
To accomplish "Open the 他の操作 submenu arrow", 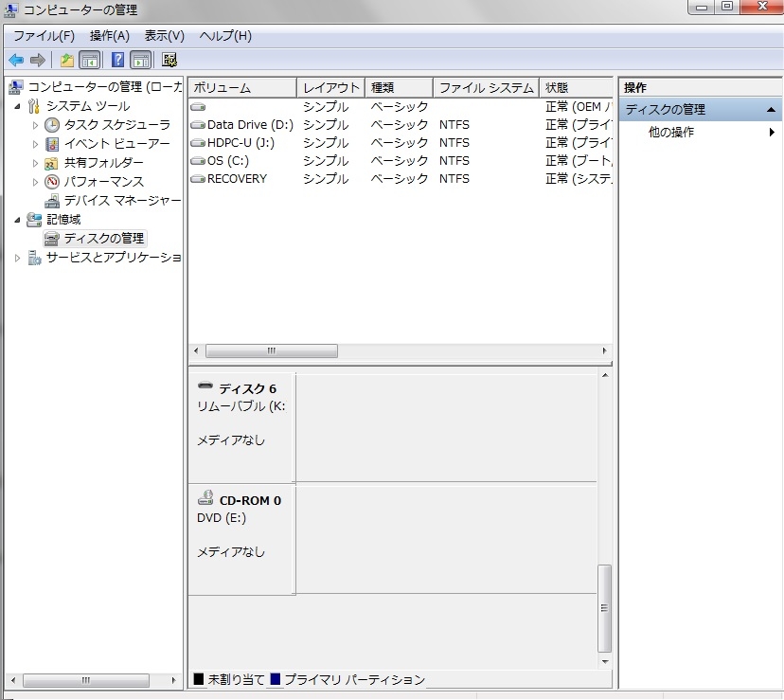I will [x=772, y=132].
